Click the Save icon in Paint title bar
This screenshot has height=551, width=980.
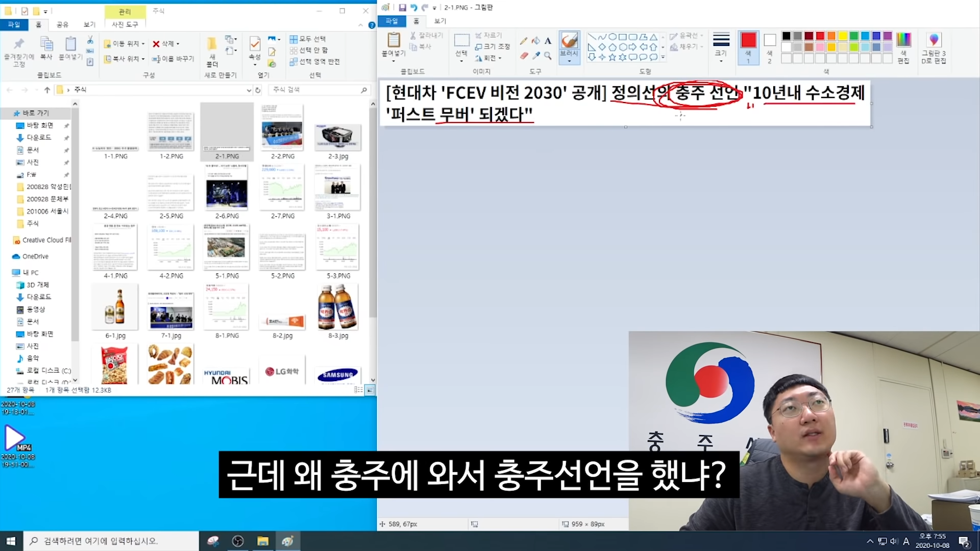[402, 8]
